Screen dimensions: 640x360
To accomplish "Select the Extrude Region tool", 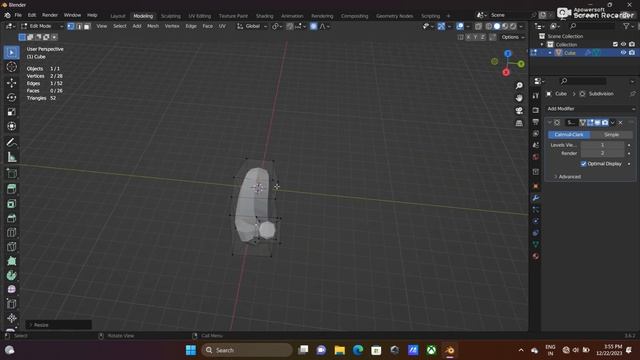I will click(x=11, y=189).
